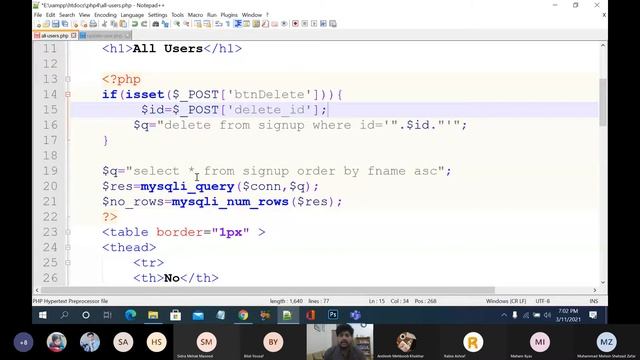Click the Close document toolbar icon
640x360 pixels.
tap(75, 24)
